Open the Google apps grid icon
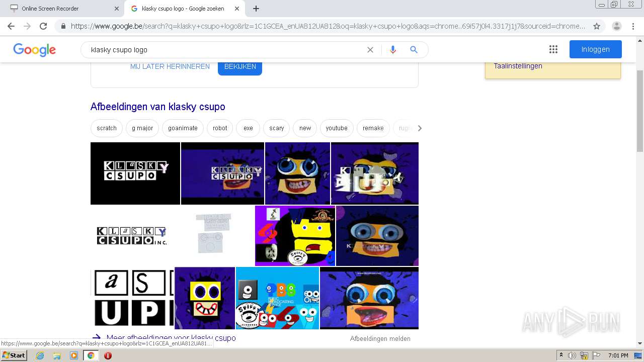This screenshot has width=644, height=362. [x=553, y=49]
